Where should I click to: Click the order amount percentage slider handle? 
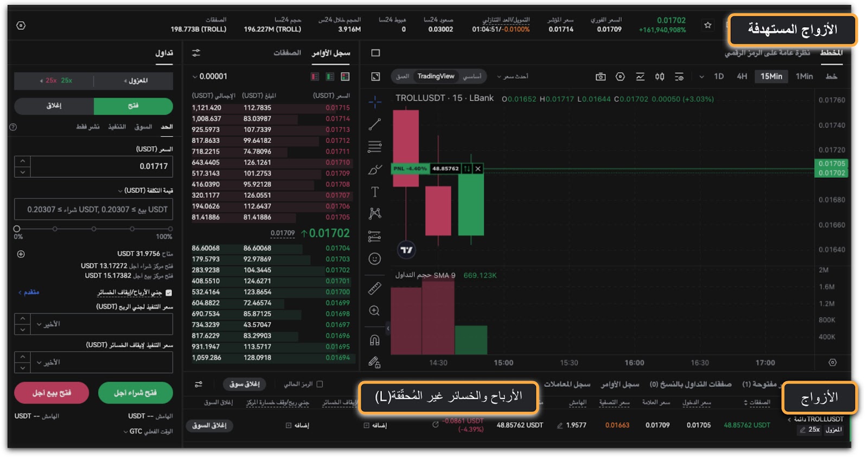pos(17,229)
